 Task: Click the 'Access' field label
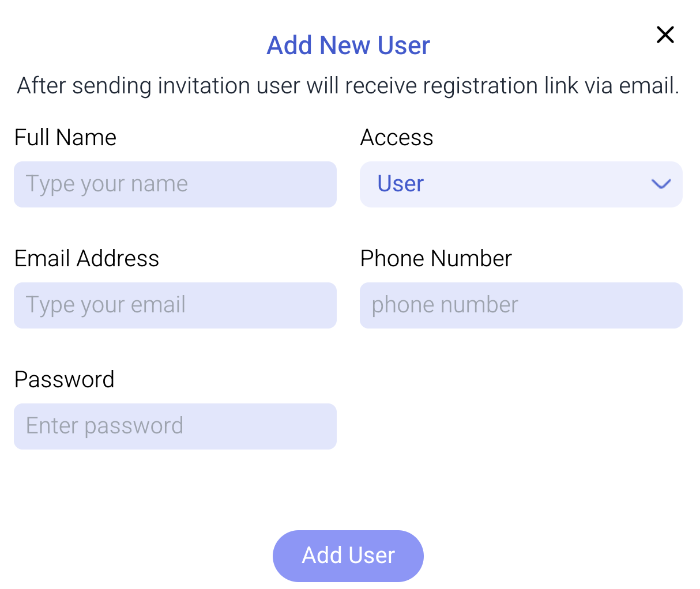(x=397, y=138)
